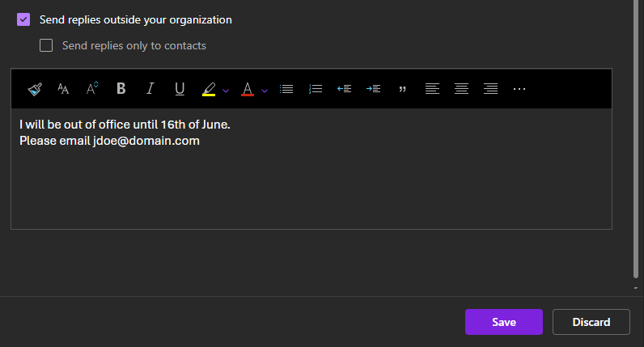Insert a quote block
Screen dimensions: 644x347
402,89
